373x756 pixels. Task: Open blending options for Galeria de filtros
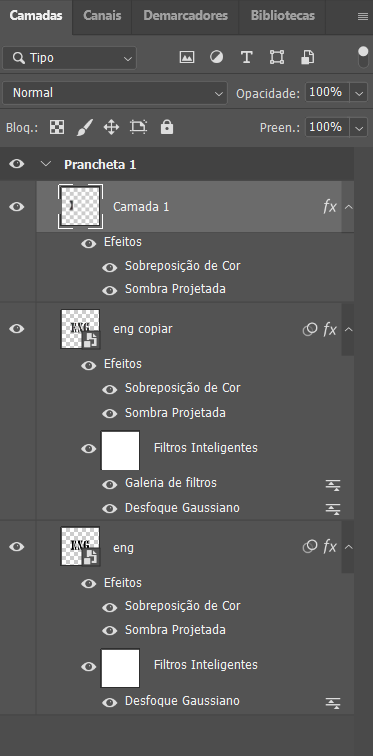[x=333, y=485]
